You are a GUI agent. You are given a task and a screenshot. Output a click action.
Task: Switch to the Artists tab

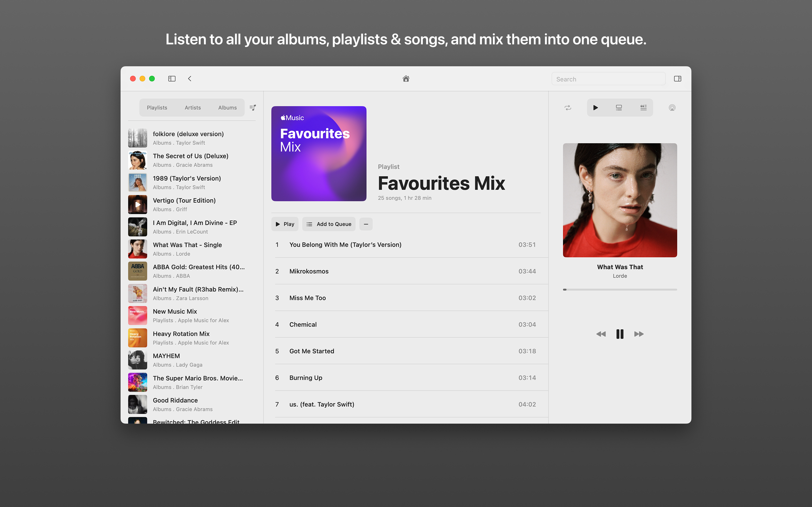pos(193,108)
